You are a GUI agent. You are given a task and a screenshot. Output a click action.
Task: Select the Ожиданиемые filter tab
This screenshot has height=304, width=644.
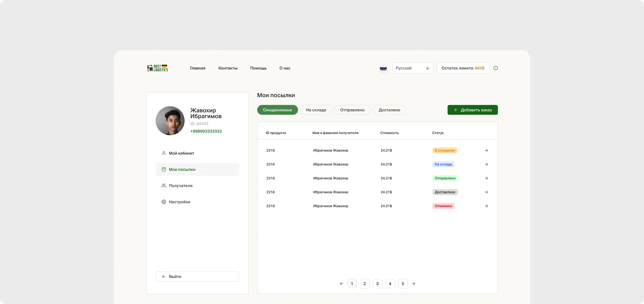point(277,110)
